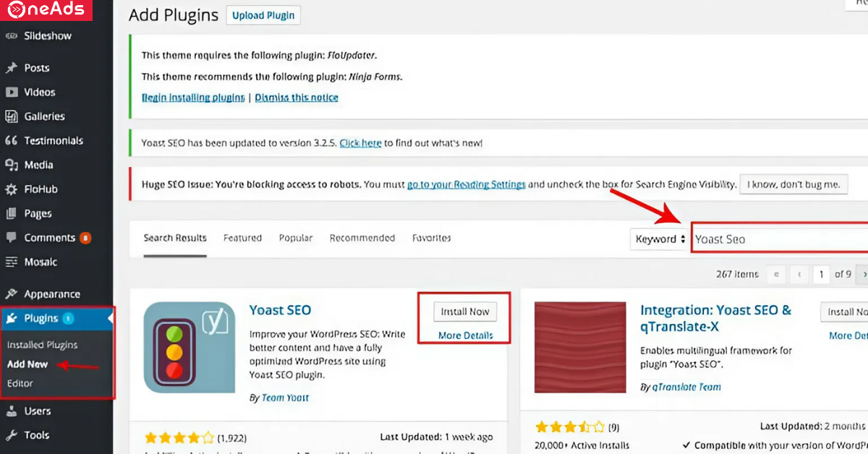
Task: Click the 267 items count text
Action: [737, 274]
